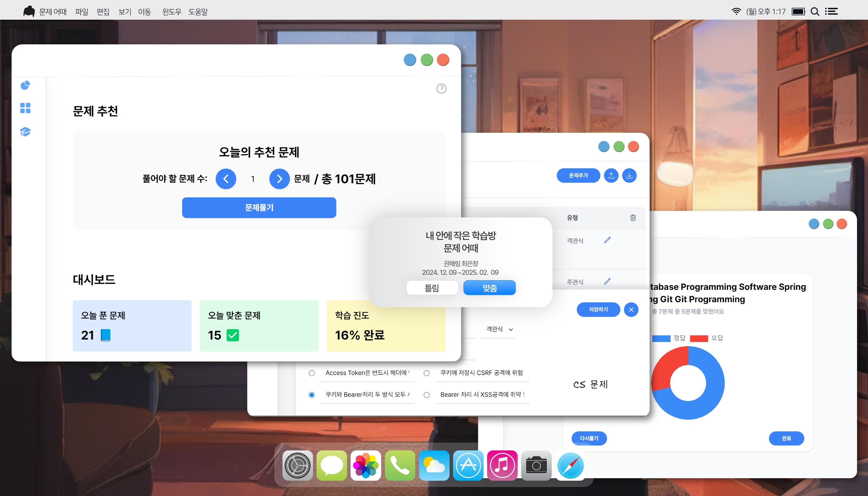This screenshot has width=868, height=496.
Task: Expand the 객관식 question type dropdown
Action: [499, 329]
